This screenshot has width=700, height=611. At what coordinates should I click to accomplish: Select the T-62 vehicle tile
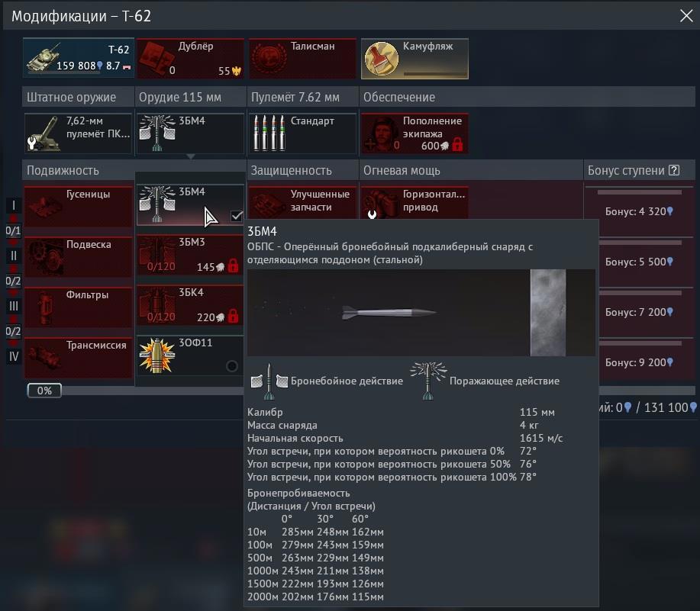click(78, 59)
